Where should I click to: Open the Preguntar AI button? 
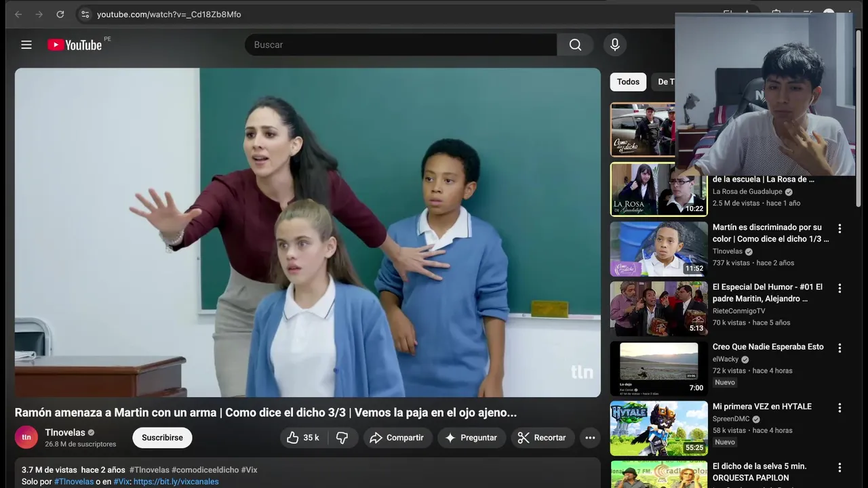(x=471, y=438)
